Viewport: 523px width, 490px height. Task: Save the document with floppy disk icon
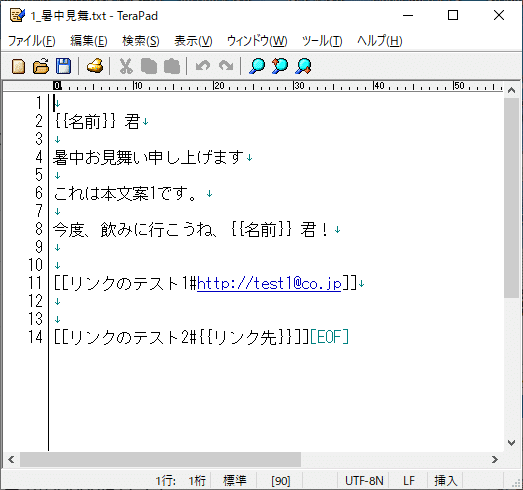pyautogui.click(x=63, y=66)
